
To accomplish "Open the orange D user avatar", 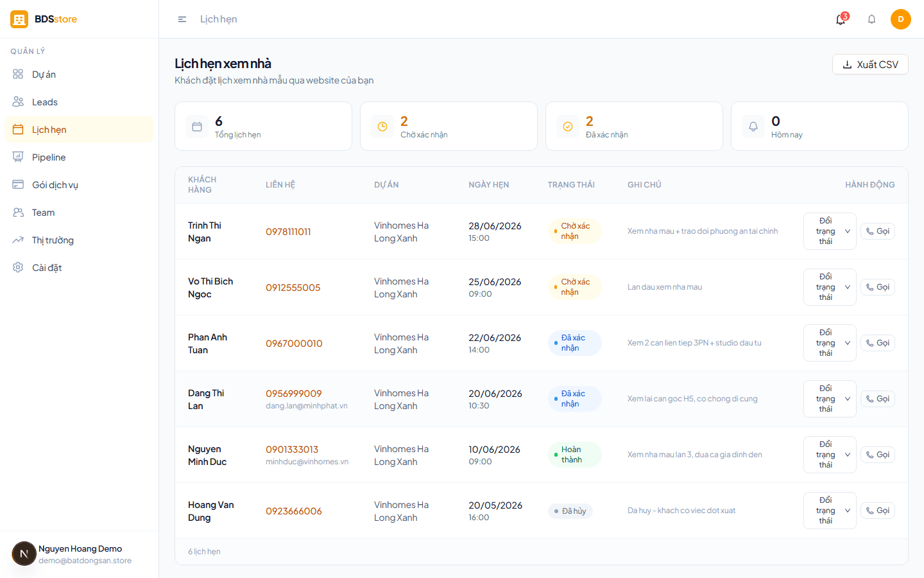I will click(x=901, y=19).
